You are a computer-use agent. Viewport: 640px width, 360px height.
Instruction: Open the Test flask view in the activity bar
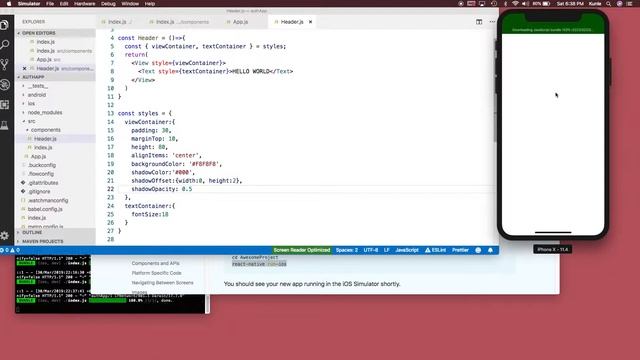[x=5, y=125]
